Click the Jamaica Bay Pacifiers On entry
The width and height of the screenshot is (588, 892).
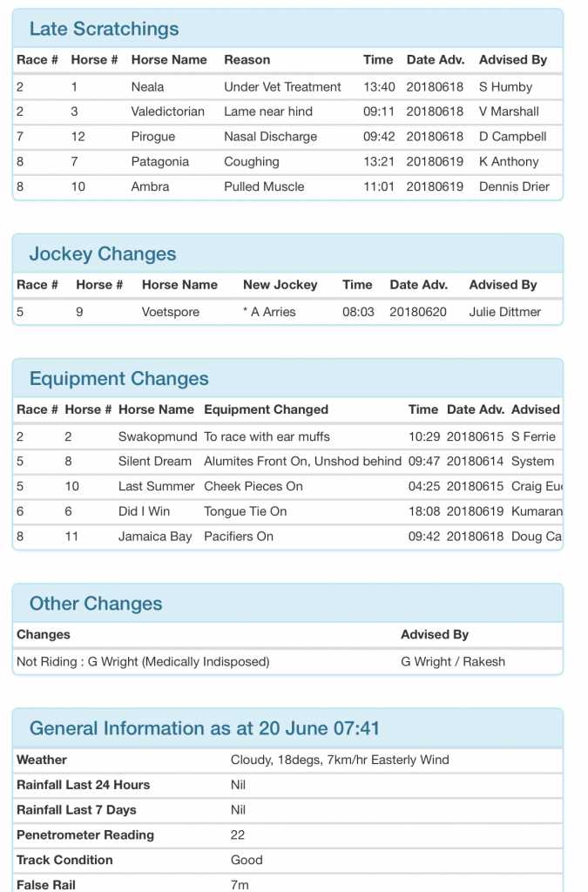point(238,537)
